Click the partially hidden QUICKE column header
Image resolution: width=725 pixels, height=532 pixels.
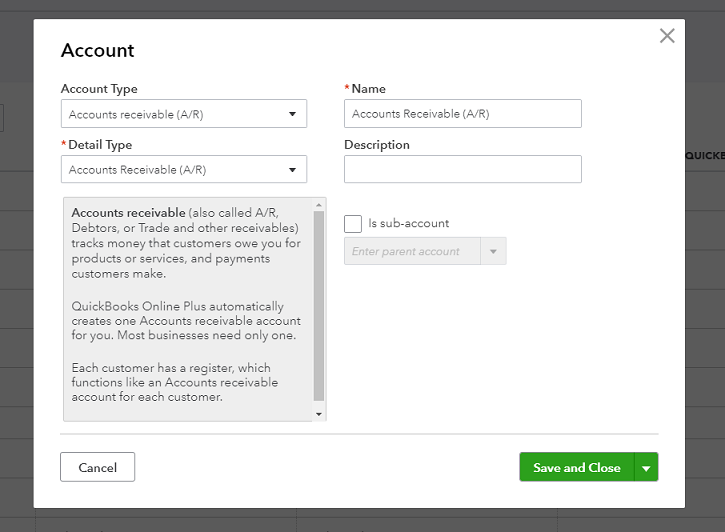tap(704, 156)
